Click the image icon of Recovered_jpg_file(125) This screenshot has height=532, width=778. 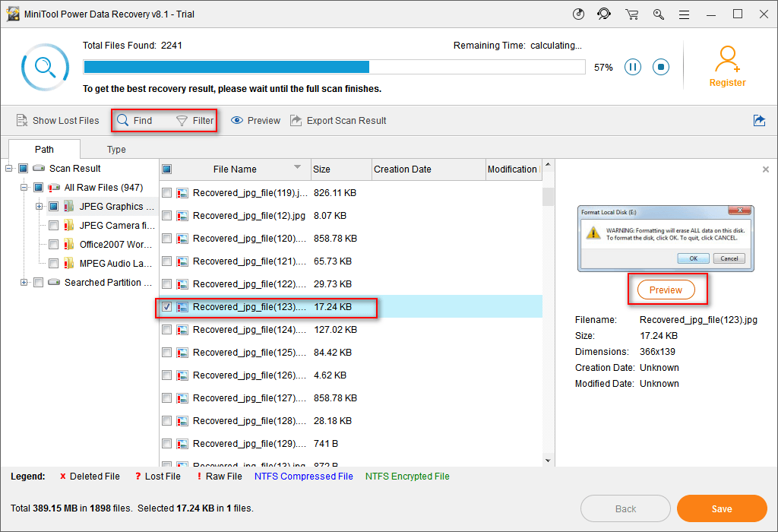(182, 353)
